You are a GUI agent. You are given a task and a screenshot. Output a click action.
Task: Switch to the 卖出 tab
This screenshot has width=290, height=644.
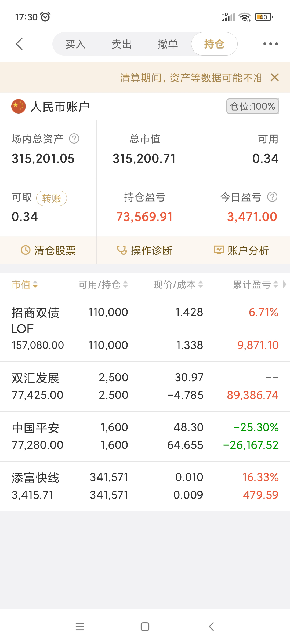point(121,44)
